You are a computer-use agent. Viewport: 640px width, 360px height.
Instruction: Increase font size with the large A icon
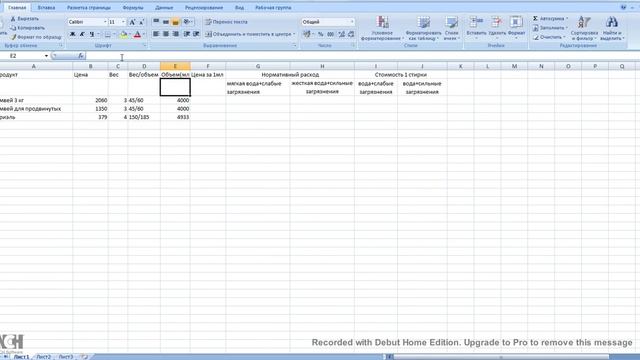pyautogui.click(x=132, y=22)
